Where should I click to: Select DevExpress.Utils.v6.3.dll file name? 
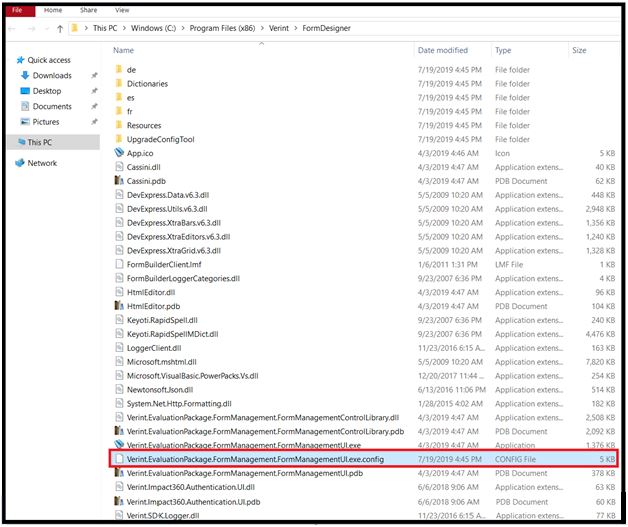[167, 209]
